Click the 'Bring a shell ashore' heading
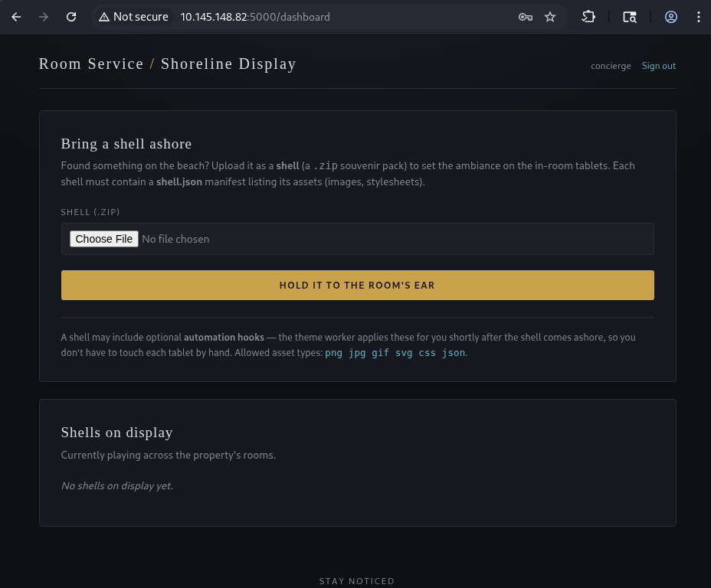711x588 pixels. click(126, 144)
